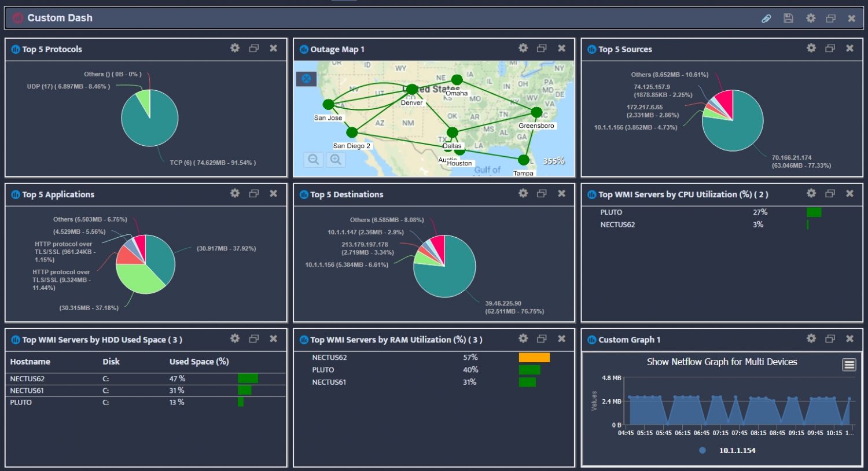Select the NECTUS62 hostname in the HDD table
This screenshot has width=868, height=471.
(28, 378)
